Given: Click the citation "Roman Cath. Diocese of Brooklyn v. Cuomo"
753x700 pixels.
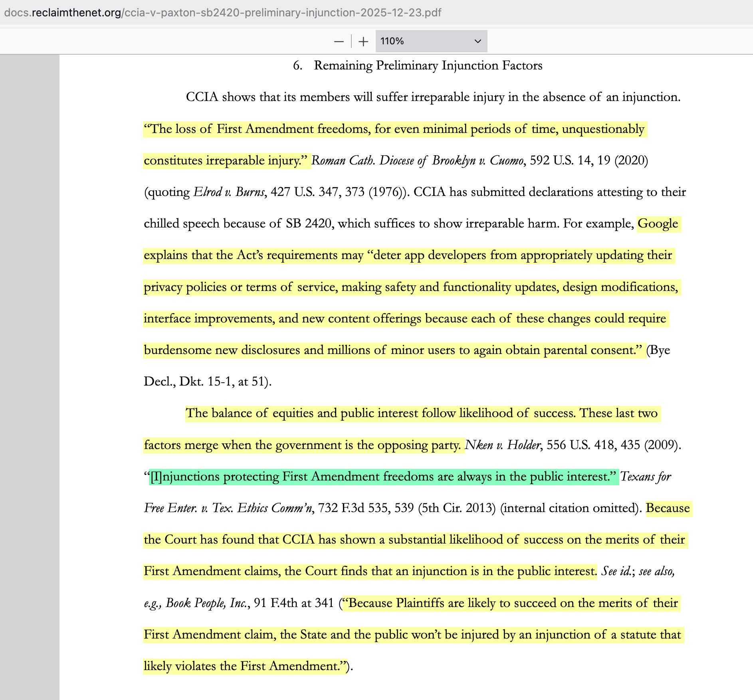Looking at the screenshot, I should click(x=418, y=160).
